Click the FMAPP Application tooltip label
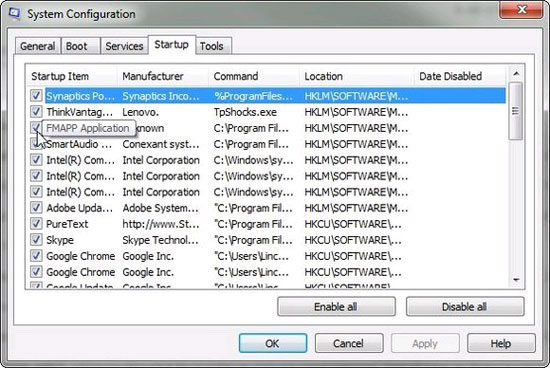 tap(88, 128)
